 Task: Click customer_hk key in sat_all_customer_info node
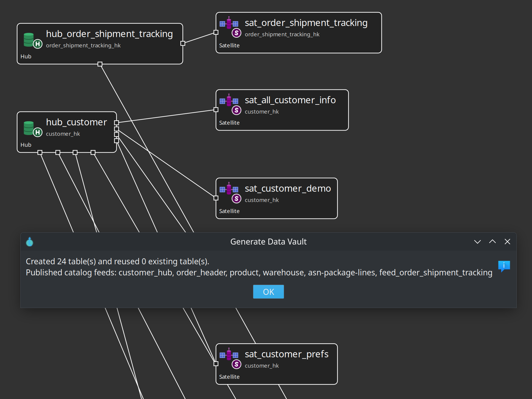point(262,111)
